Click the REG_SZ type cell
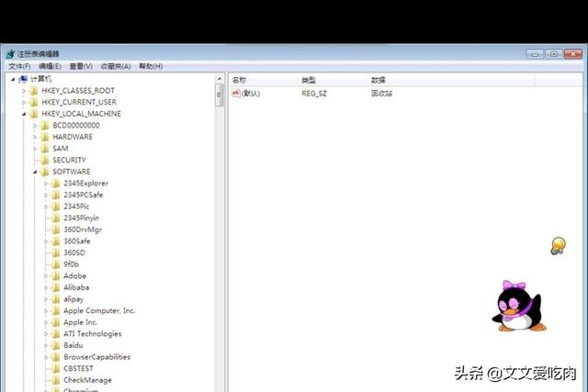588x392 pixels. tap(314, 94)
